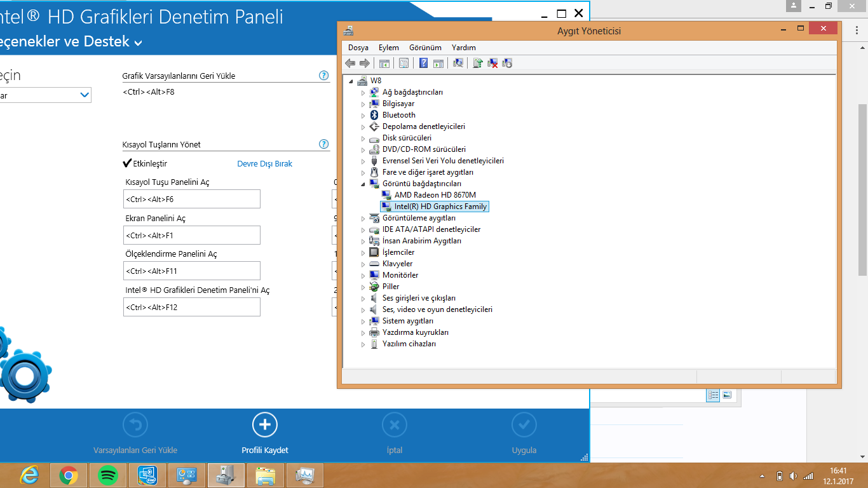The image size is (868, 488).
Task: Click help icon beside Kısayol Tuşlarını Yönet
Action: [324, 144]
